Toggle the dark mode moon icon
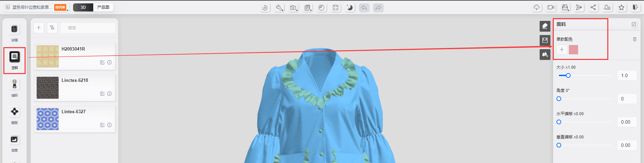 pos(350,8)
